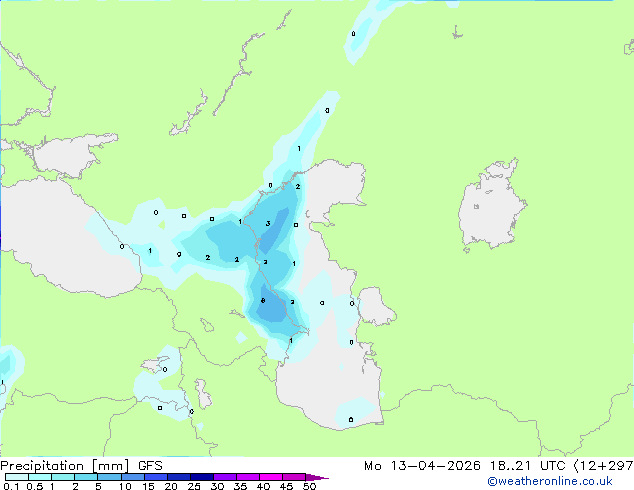
Task: Click the 25–30 mm dark navy swatch
Action: (x=201, y=477)
